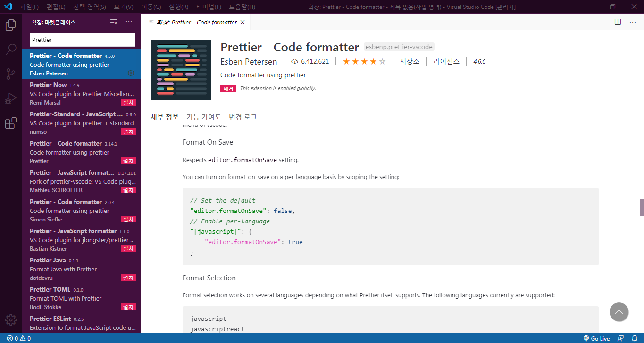Switch to the 기능 기여도 tab
The width and height of the screenshot is (644, 343).
tap(203, 117)
